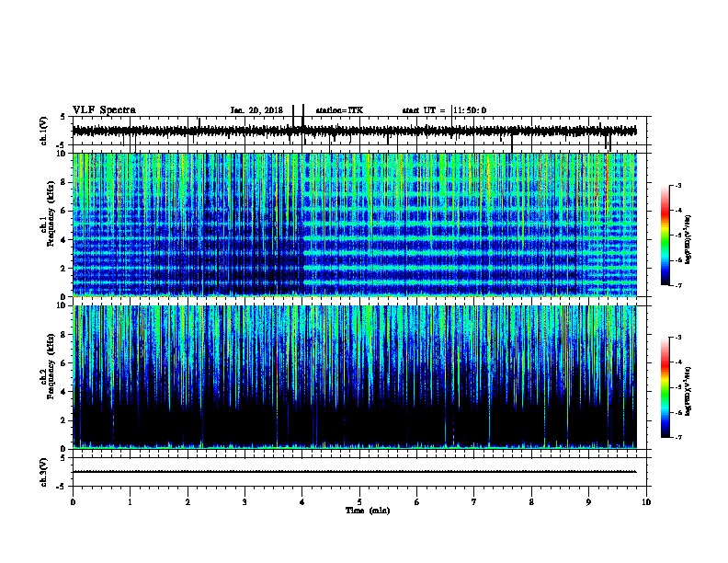Click the ch.2 color bar log(PSD) unit label

(688, 391)
